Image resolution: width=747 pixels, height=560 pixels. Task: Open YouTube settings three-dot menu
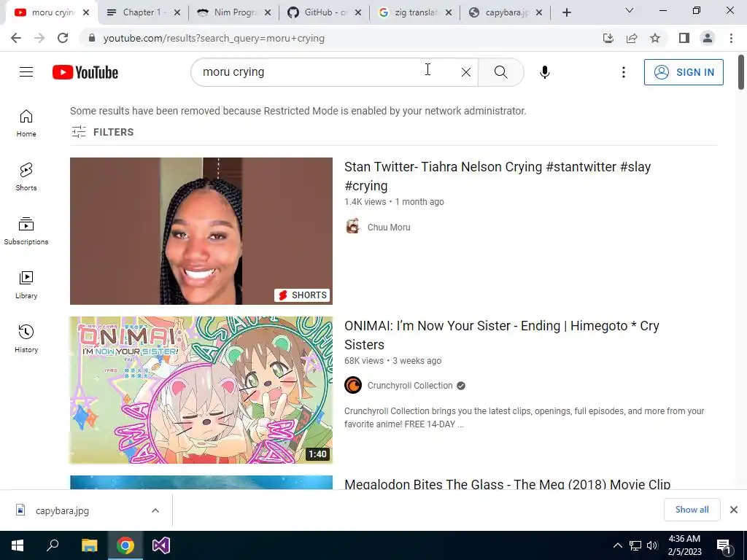coord(623,72)
